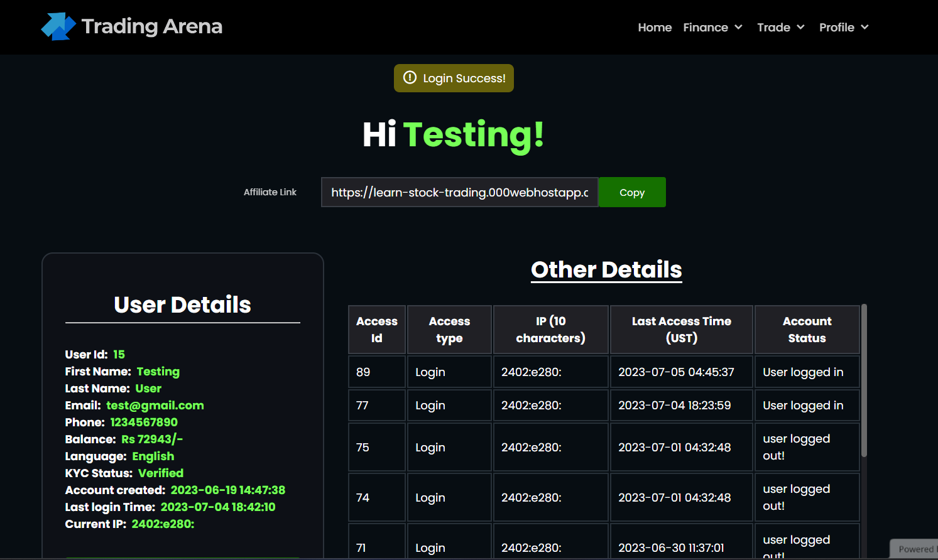Expand the Finance dropdown
The width and height of the screenshot is (938, 560).
(x=712, y=27)
